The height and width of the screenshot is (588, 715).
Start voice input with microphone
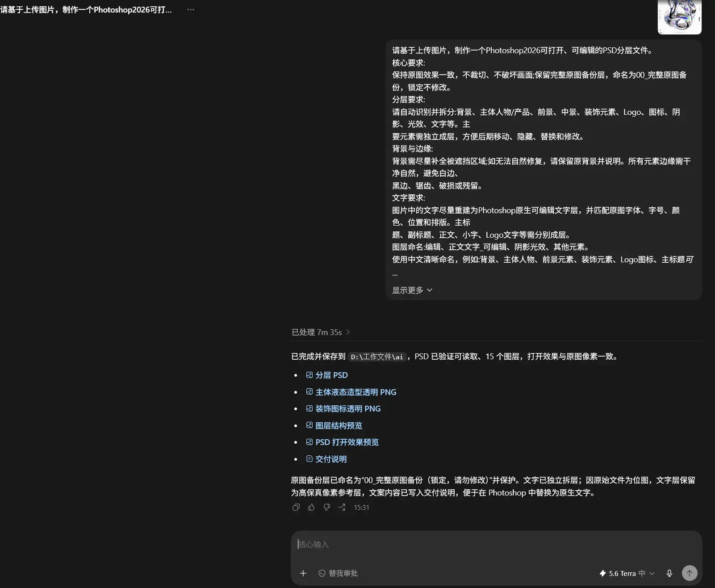[x=669, y=573]
